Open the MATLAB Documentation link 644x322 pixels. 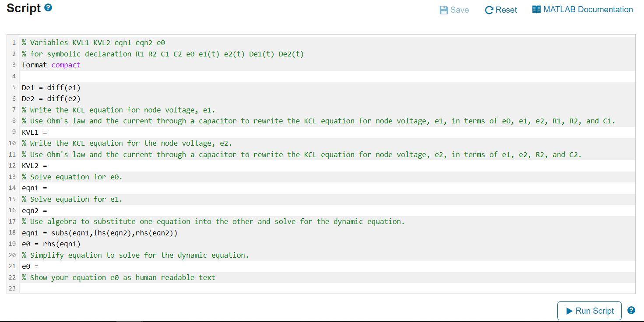click(587, 9)
